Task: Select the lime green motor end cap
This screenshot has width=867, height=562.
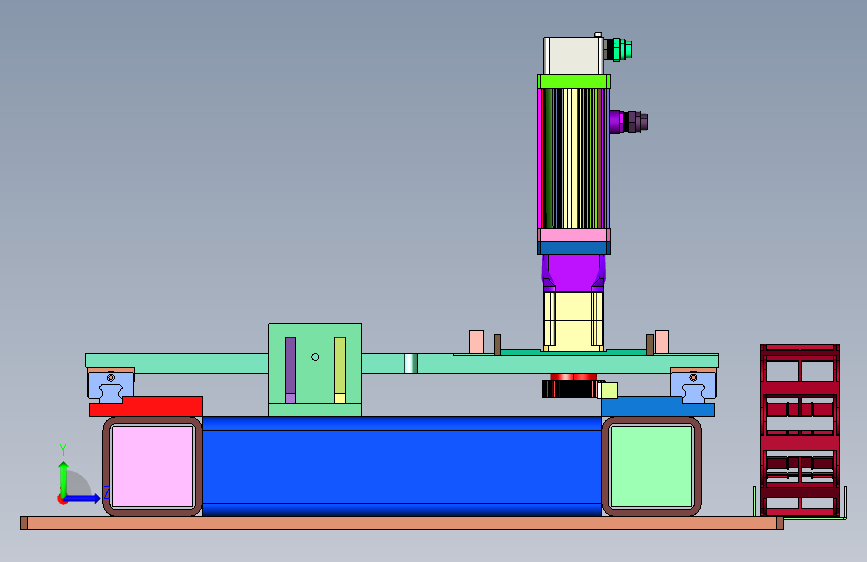Action: [574, 82]
